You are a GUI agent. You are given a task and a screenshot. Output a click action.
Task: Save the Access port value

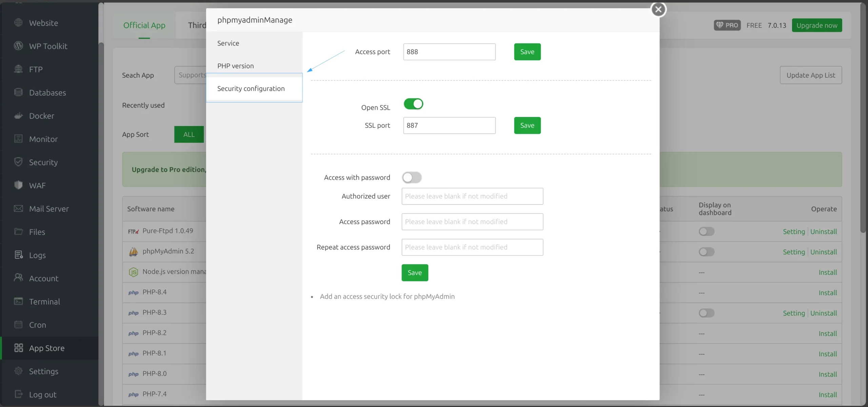tap(527, 52)
